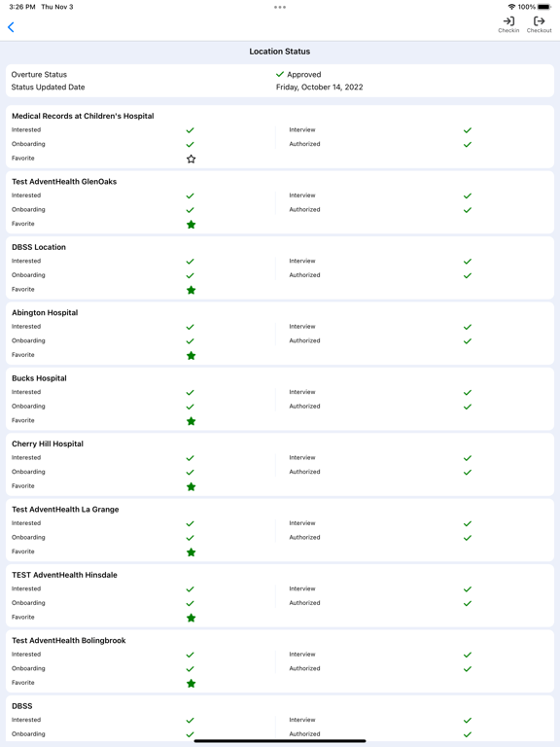Image resolution: width=560 pixels, height=747 pixels.
Task: Open the three-dots multitasking menu
Action: 280,7
